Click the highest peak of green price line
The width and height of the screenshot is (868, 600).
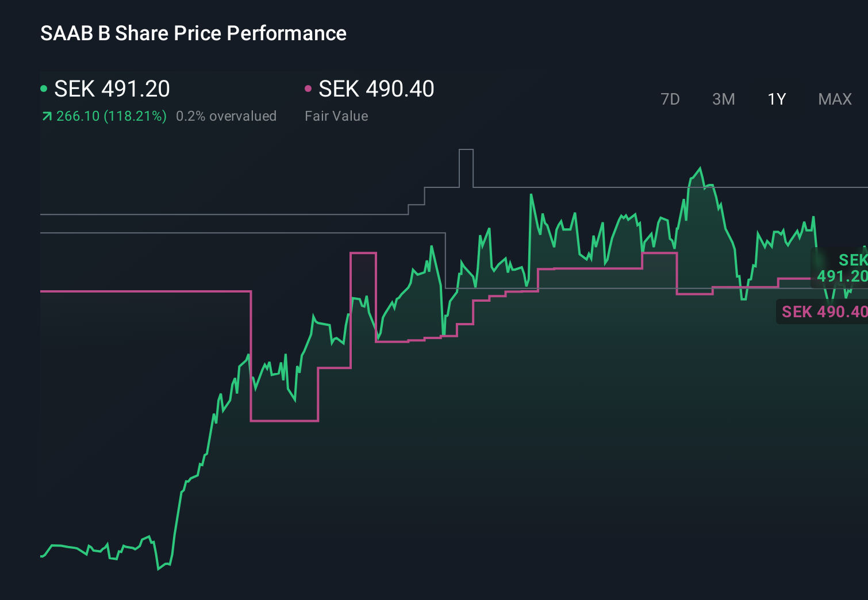pos(700,168)
